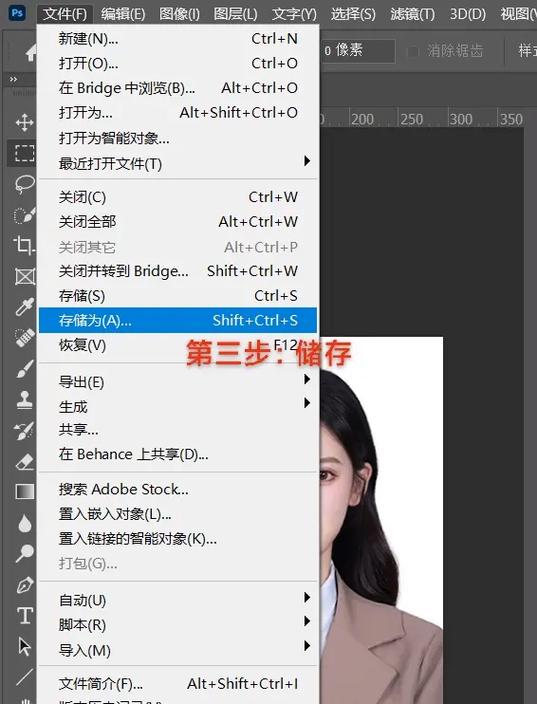Open the 3D(D) menu

tap(468, 14)
